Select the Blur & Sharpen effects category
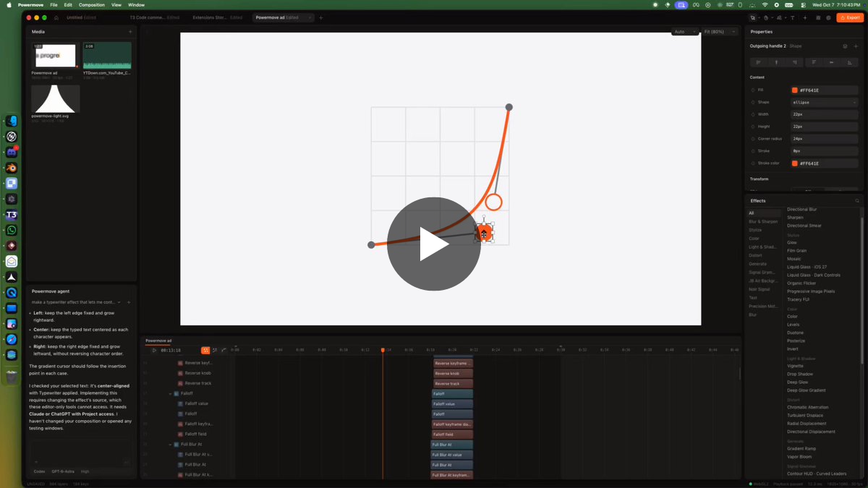Viewport: 868px width, 488px height. coord(763,221)
